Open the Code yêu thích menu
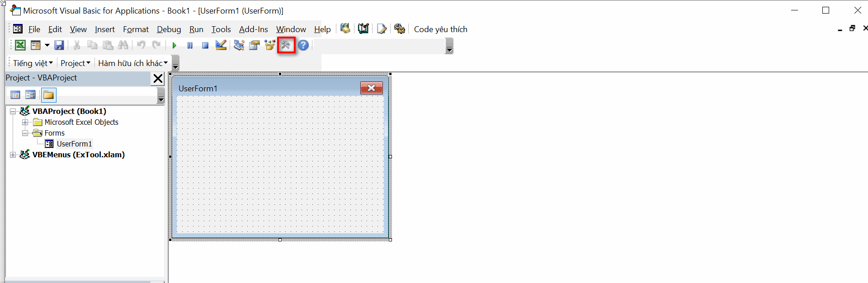The image size is (868, 283). click(441, 29)
